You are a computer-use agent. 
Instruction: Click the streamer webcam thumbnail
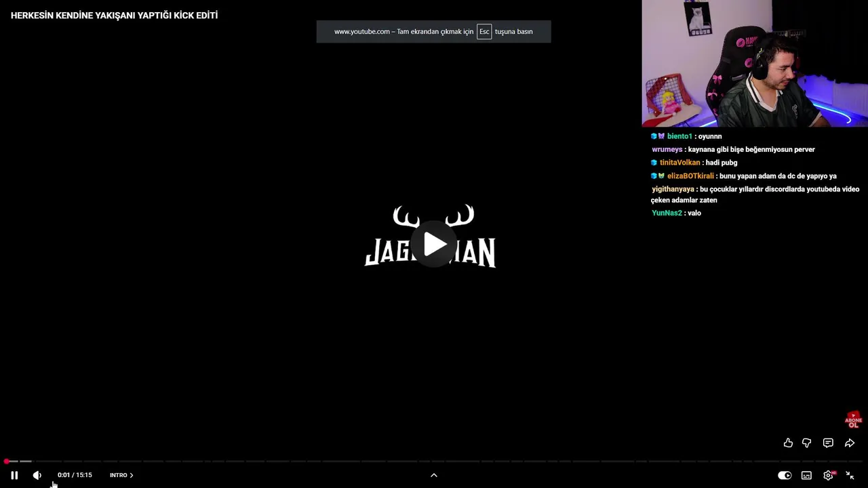755,63
